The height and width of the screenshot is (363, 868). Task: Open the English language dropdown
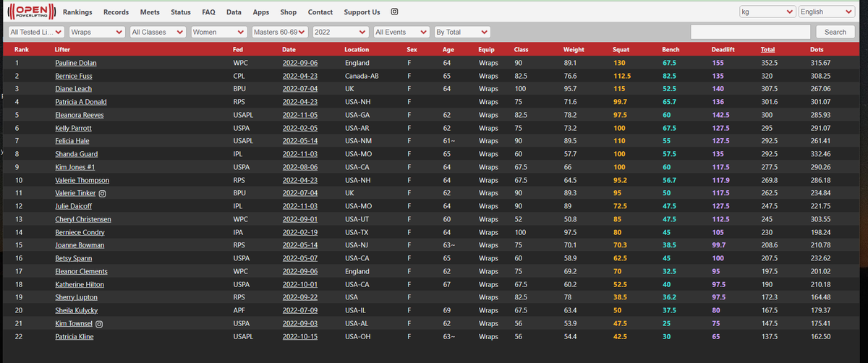[x=827, y=12]
